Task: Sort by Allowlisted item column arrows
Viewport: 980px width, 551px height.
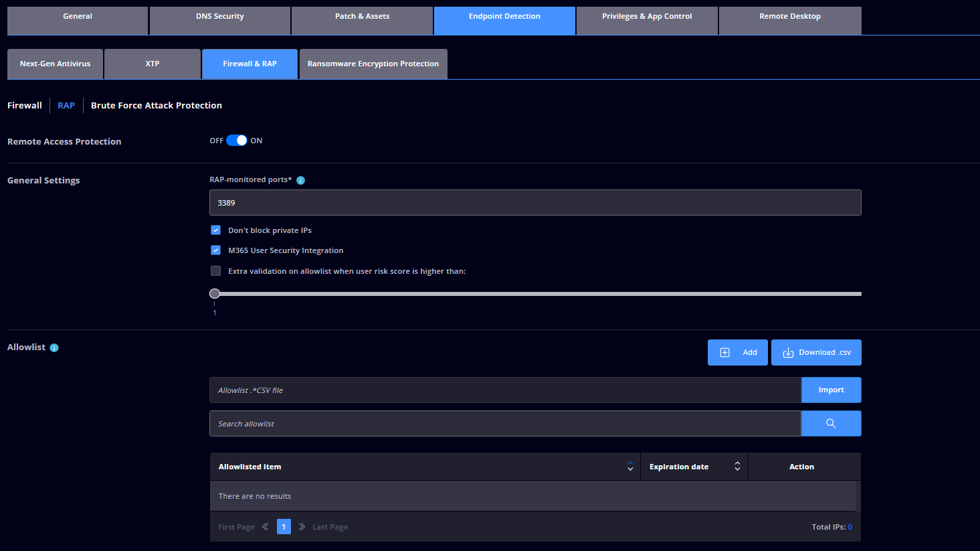Action: click(630, 467)
